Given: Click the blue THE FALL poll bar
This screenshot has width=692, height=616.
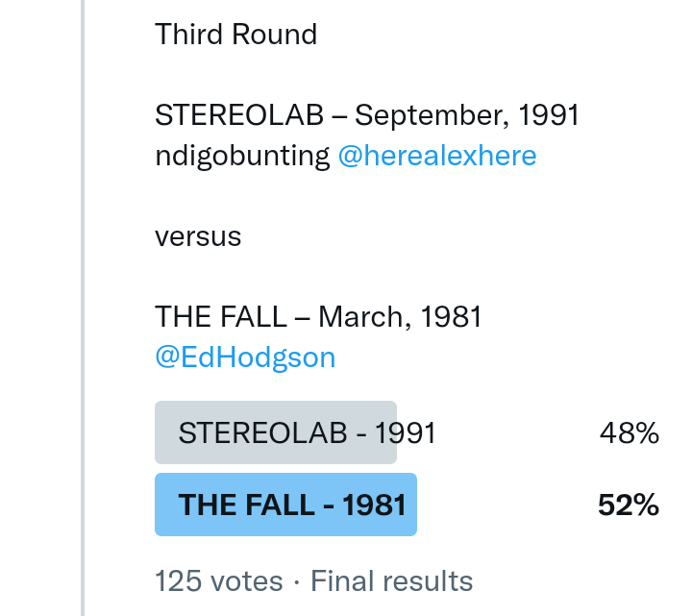Looking at the screenshot, I should click(x=285, y=505).
